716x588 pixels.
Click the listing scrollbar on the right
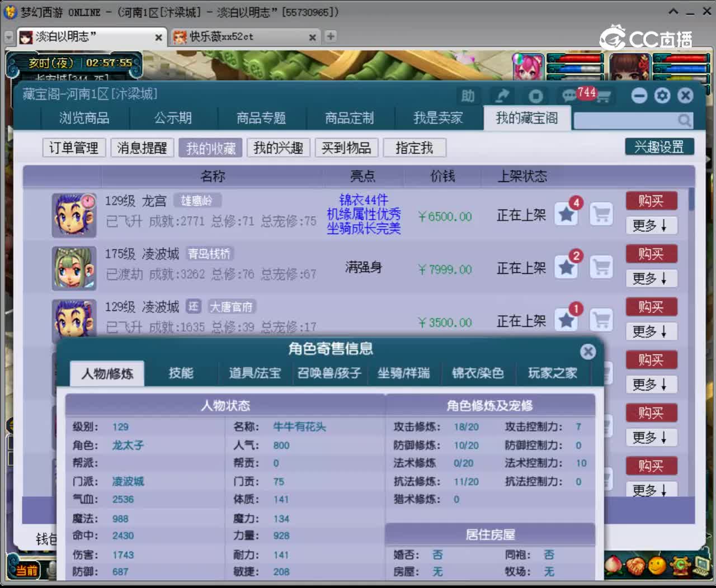tap(692, 200)
